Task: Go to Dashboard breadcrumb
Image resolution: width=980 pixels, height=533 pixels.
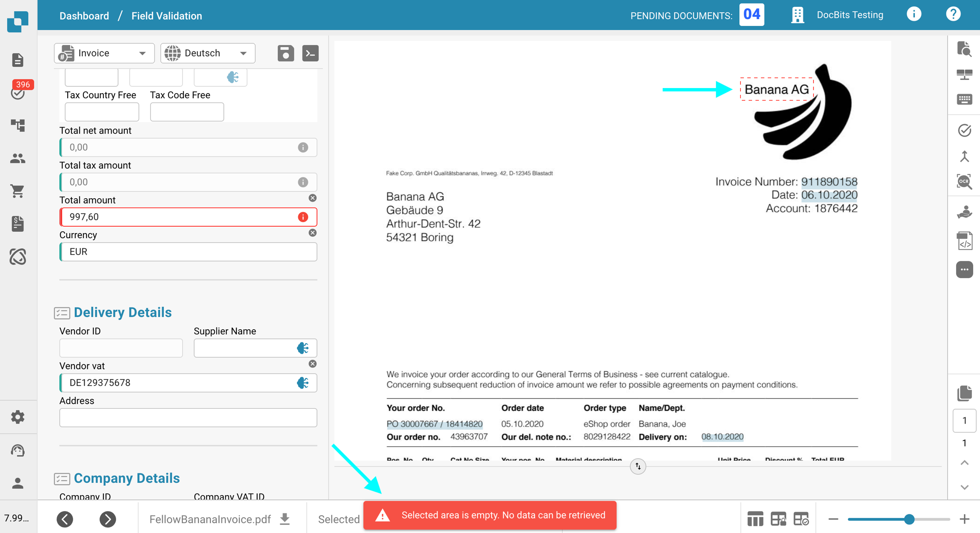Action: click(84, 16)
